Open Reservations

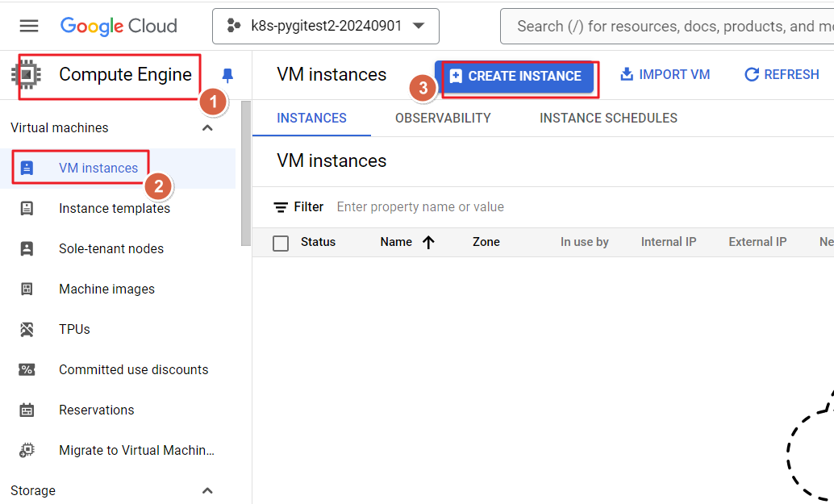point(96,410)
